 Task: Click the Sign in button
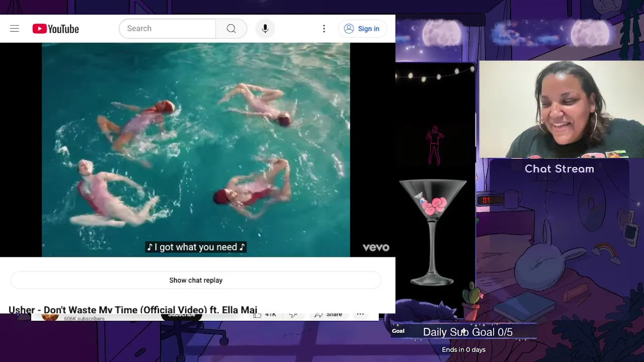pyautogui.click(x=362, y=29)
